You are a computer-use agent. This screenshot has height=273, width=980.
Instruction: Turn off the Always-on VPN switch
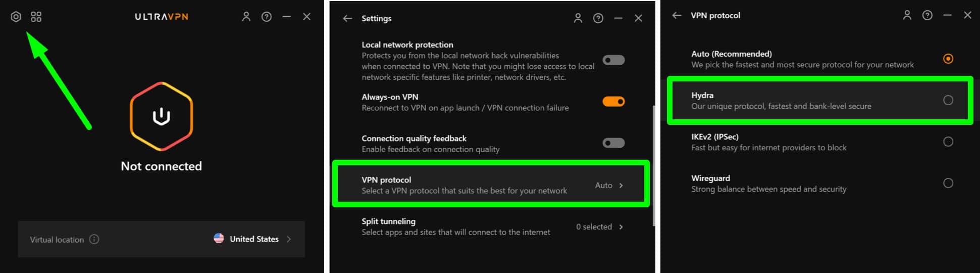coord(613,102)
